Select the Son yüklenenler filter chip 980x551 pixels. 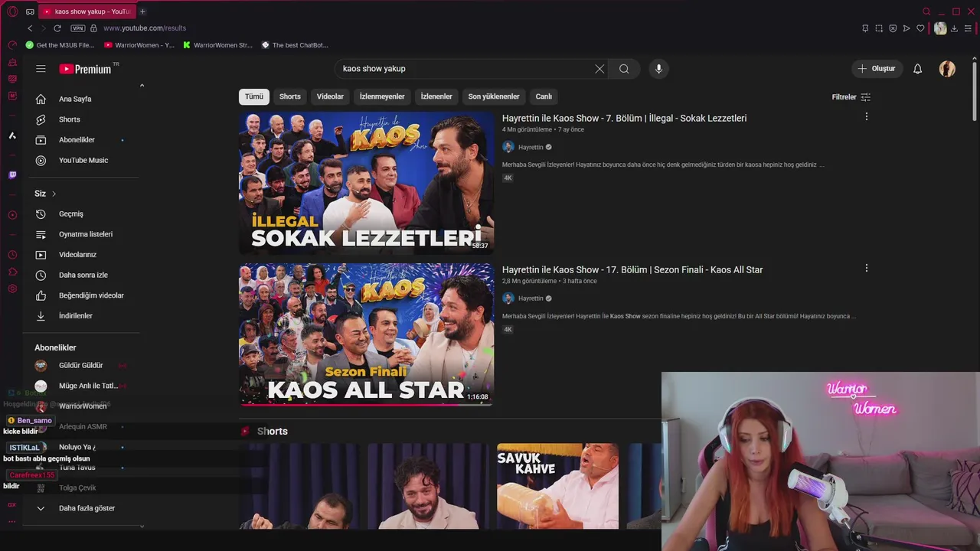(x=494, y=96)
